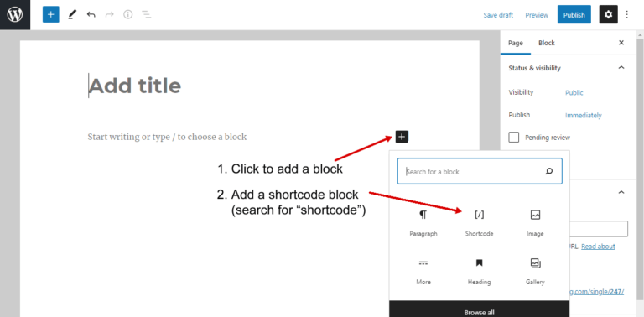This screenshot has height=317, width=644.
Task: Close the settings sidebar
Action: (621, 43)
